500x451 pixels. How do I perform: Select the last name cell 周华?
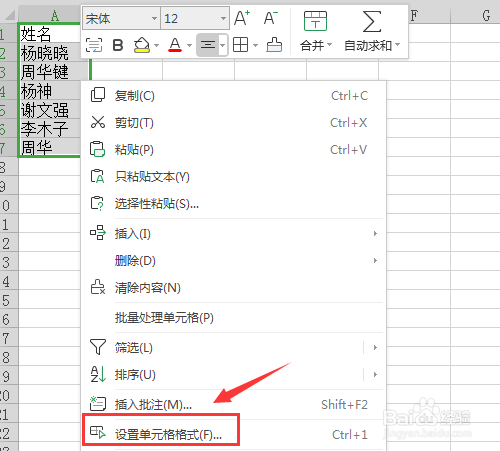pos(49,147)
